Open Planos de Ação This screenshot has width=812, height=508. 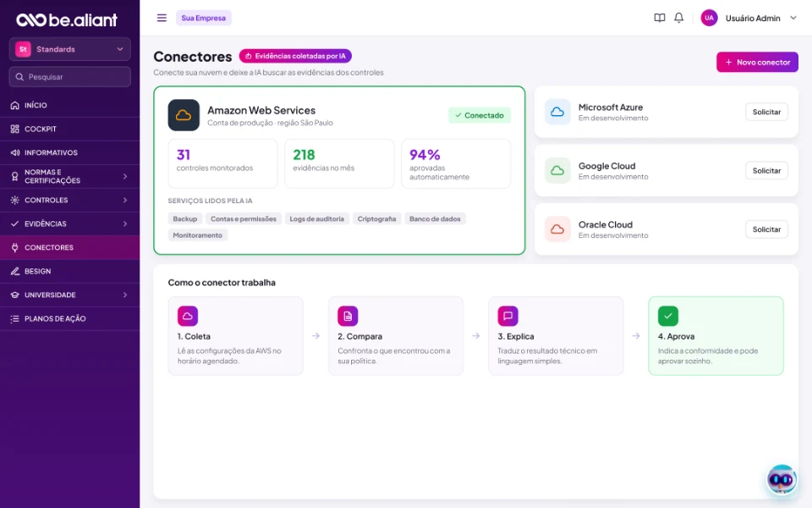tap(70, 319)
